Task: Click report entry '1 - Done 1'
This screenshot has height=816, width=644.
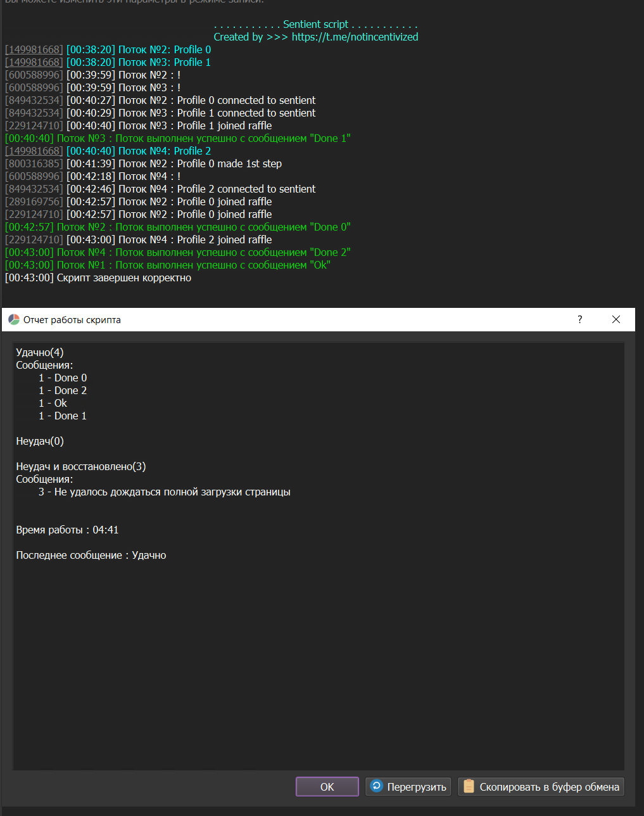Action: coord(63,416)
